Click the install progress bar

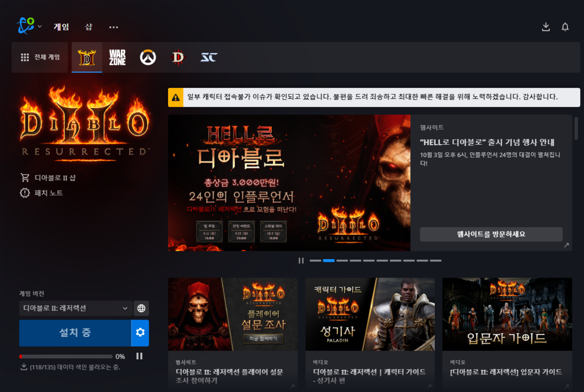(x=66, y=357)
